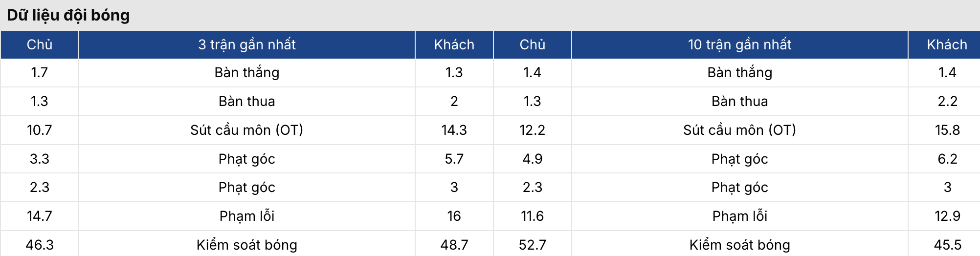Viewport: 980px width, 256px height.
Task: Click the 1.7 goals scored value
Action: pyautogui.click(x=40, y=72)
